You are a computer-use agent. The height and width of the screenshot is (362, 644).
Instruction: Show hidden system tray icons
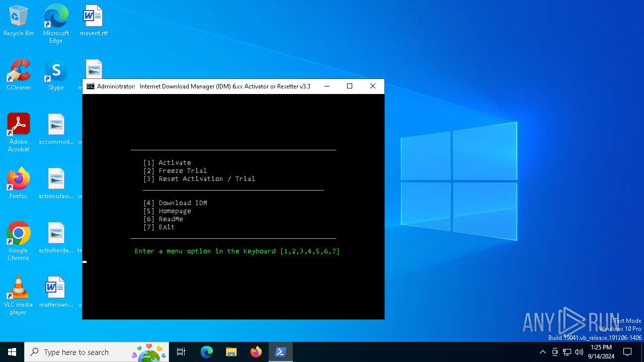542,352
